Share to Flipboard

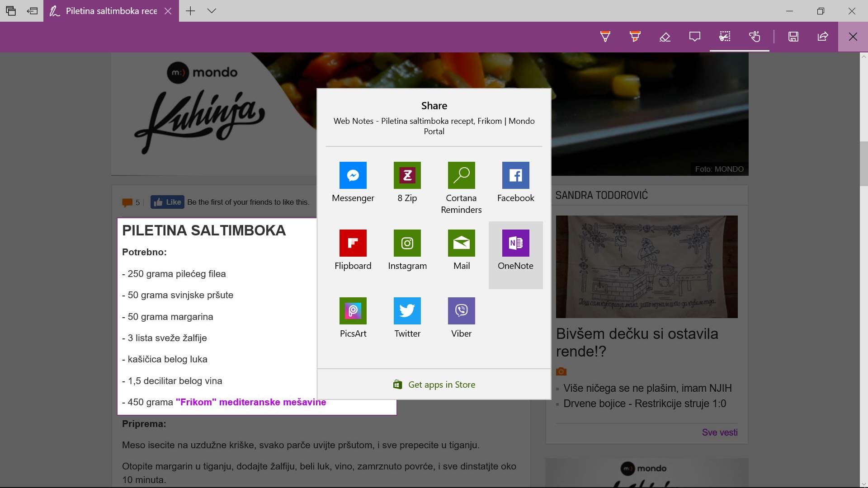pyautogui.click(x=353, y=243)
